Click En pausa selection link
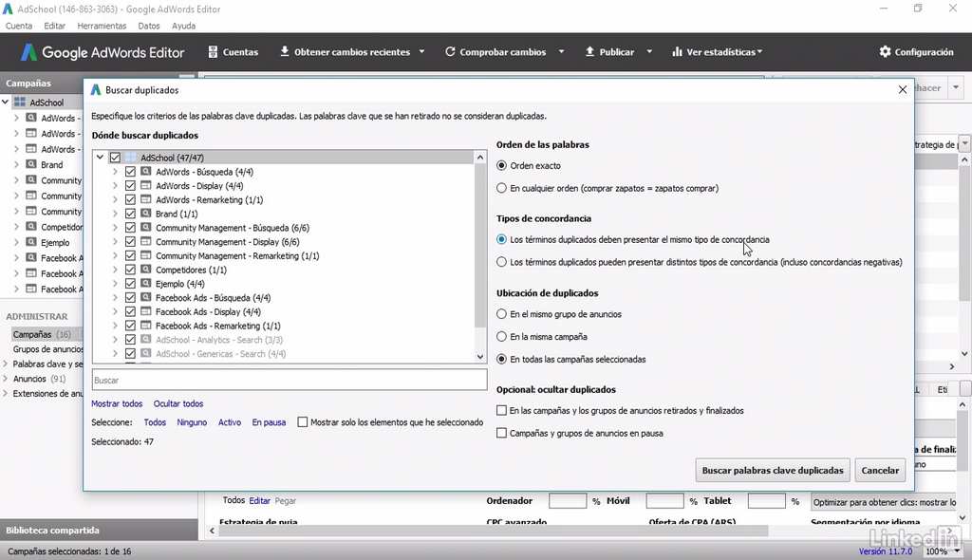Viewport: 972px width, 560px height. pyautogui.click(x=269, y=422)
